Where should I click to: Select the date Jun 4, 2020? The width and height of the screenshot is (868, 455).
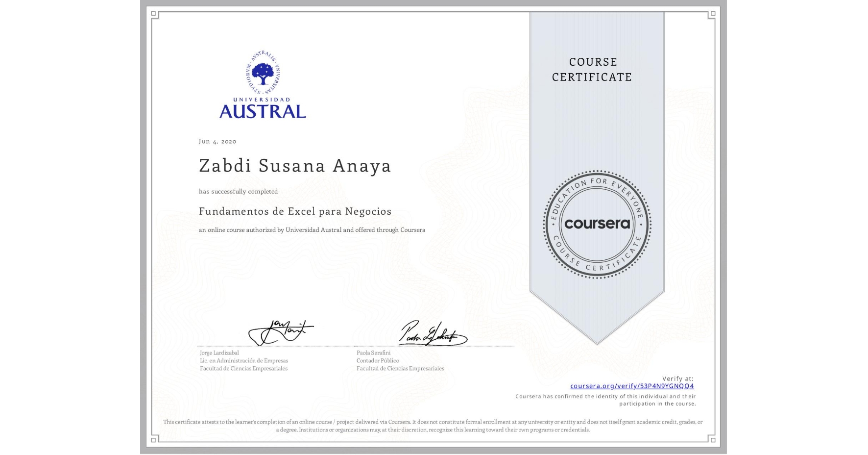[x=217, y=141]
